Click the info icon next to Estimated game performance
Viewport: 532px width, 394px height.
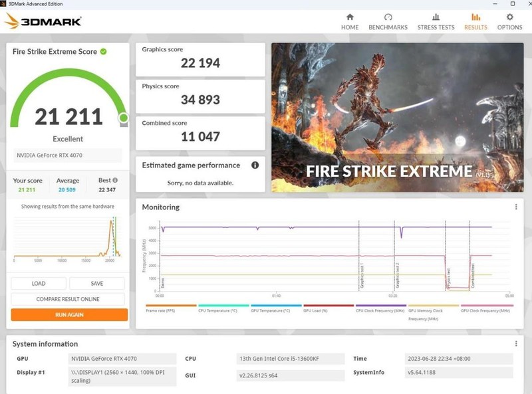pos(256,165)
